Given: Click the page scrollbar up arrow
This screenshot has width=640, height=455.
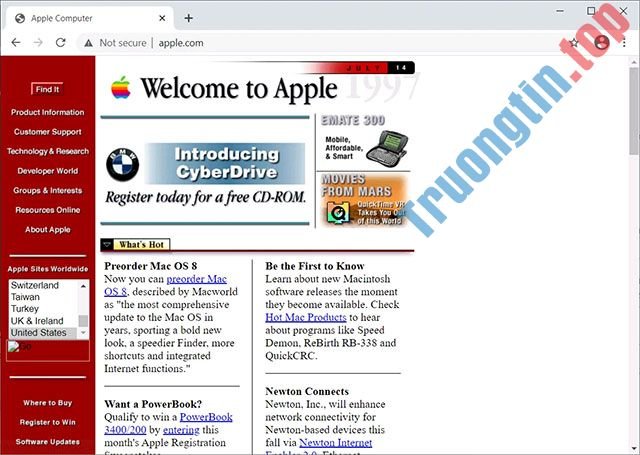Looking at the screenshot, I should [634, 62].
